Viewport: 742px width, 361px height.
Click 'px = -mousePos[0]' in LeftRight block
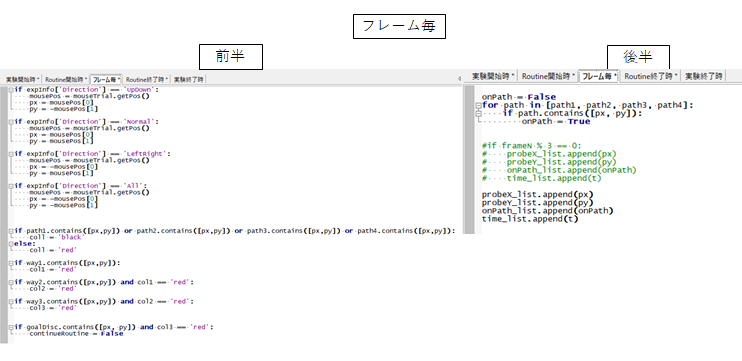click(64, 167)
